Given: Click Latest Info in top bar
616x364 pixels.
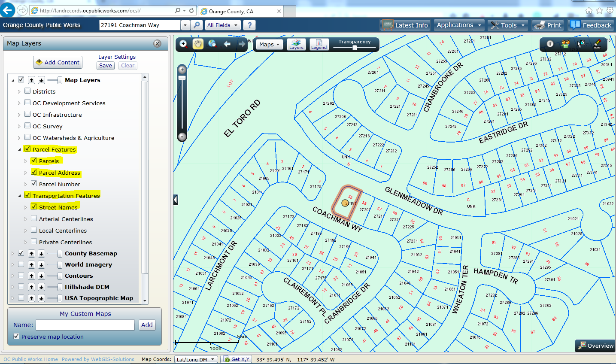Looking at the screenshot, I should [405, 25].
